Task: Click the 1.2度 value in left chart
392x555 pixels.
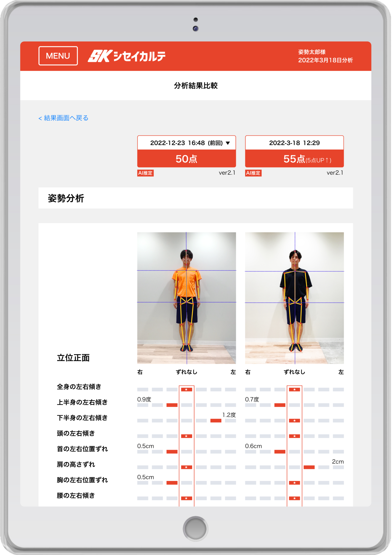Action: click(x=229, y=415)
